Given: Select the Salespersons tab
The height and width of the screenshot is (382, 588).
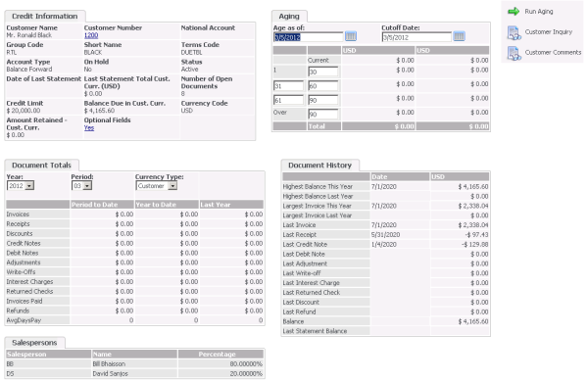Looking at the screenshot, I should (34, 343).
